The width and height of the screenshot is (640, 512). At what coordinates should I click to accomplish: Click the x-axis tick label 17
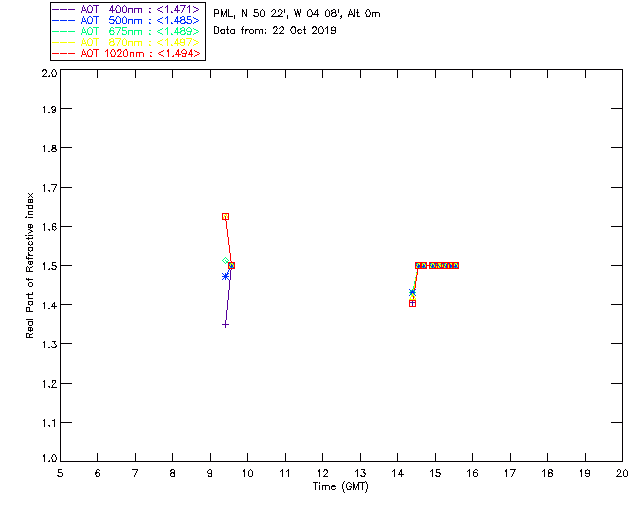[510, 473]
